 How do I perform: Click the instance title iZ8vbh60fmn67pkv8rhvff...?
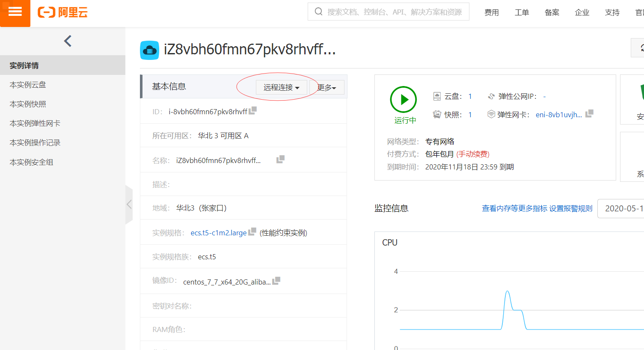250,50
